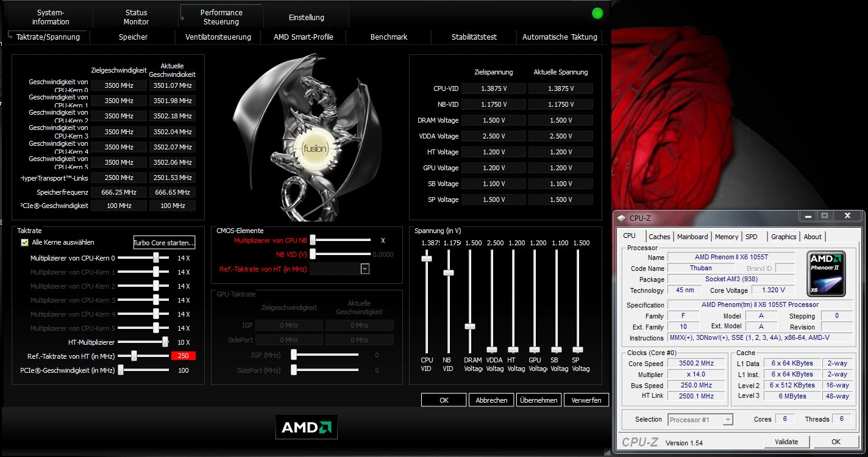Adjust the SP Voltage vertical slider
Screen dimensions: 868x457
pyautogui.click(x=578, y=350)
